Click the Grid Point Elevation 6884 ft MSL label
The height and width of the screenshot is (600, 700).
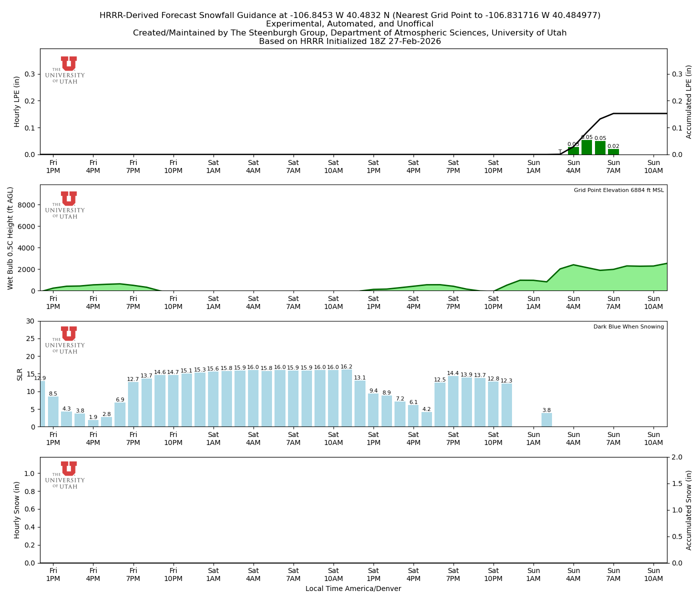click(x=619, y=190)
